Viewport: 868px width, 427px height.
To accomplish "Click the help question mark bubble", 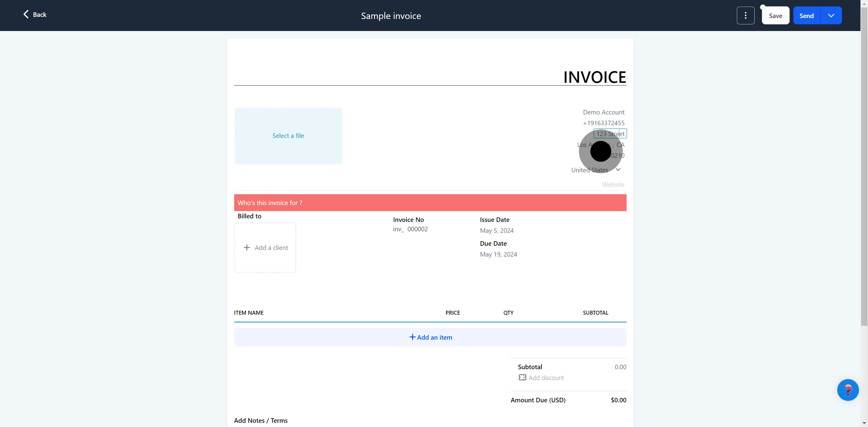I will click(848, 390).
